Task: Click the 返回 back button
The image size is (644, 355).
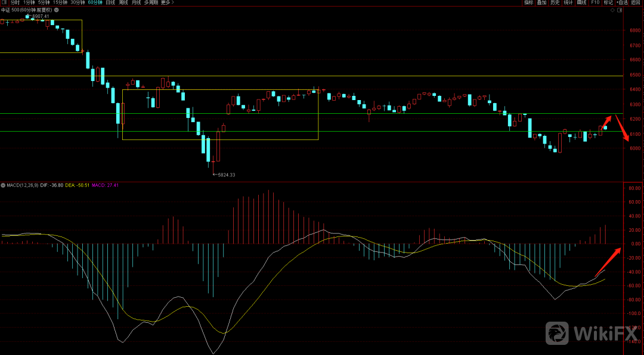Action: click(637, 3)
